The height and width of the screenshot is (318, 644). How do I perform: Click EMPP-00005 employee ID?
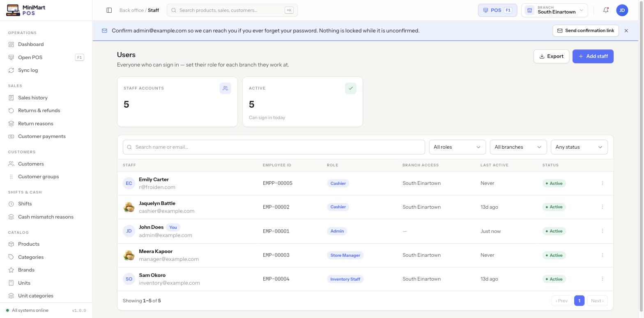(x=278, y=183)
